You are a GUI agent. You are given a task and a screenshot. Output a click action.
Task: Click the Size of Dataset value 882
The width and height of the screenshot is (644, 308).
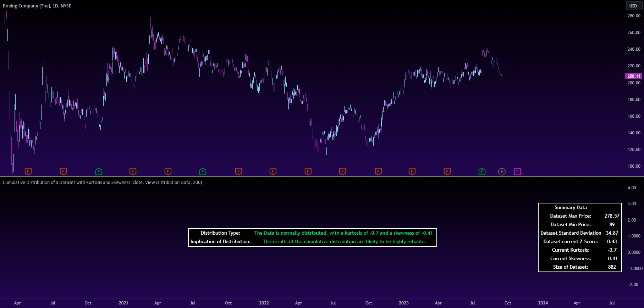[x=612, y=267]
